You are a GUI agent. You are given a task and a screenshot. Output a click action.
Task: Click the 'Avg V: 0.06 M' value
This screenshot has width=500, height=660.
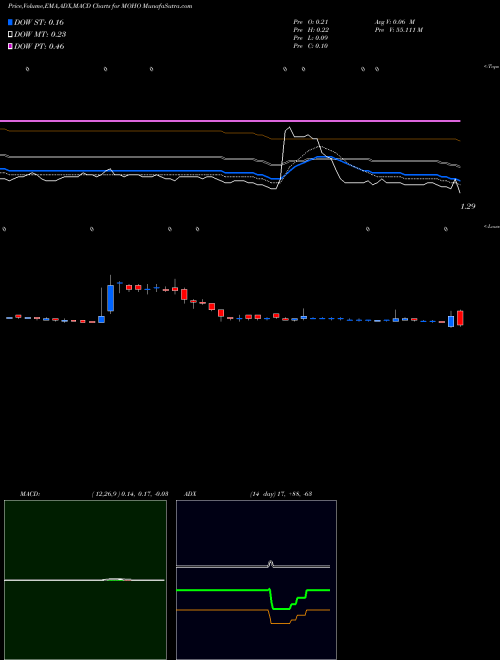(395, 22)
